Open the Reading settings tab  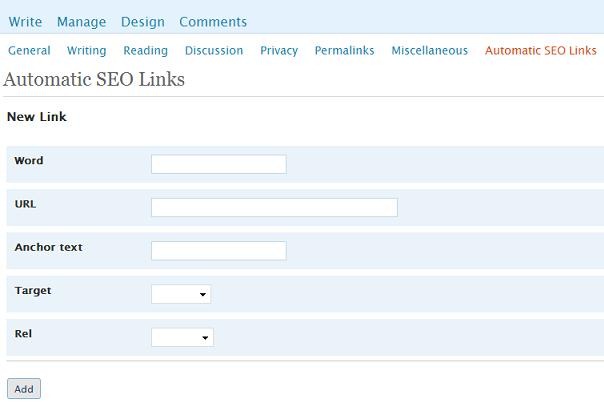click(x=146, y=50)
